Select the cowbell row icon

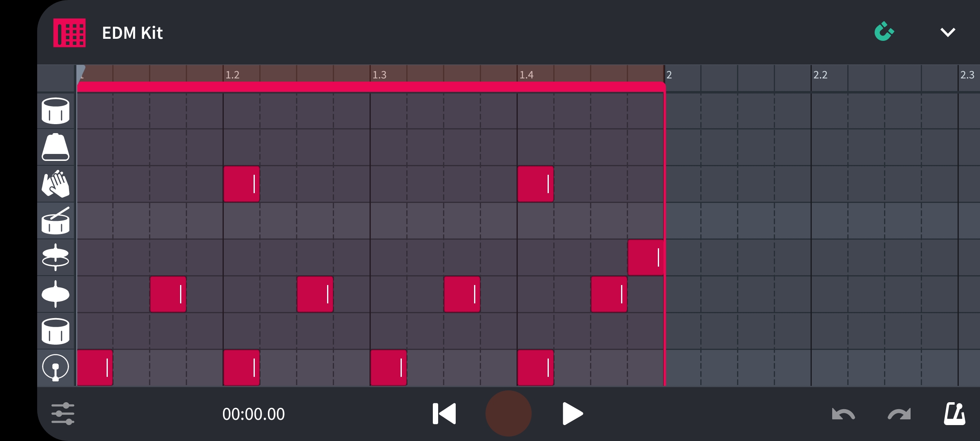pyautogui.click(x=56, y=147)
